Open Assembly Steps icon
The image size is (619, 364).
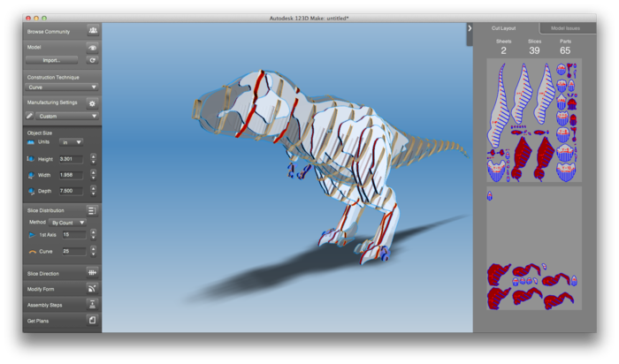pos(92,304)
